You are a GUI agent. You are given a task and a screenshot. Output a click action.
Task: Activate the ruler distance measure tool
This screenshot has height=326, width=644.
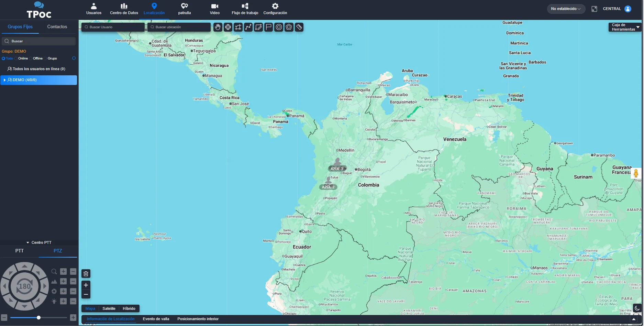(299, 27)
